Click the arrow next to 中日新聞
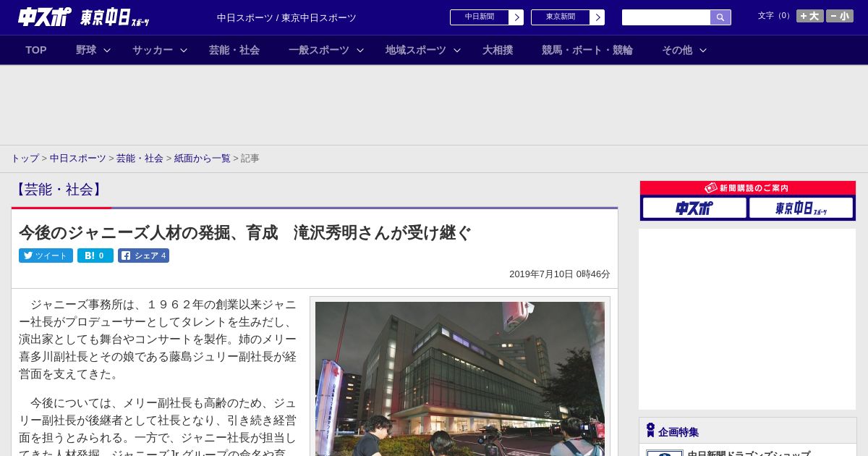This screenshot has height=456, width=868. (x=516, y=17)
